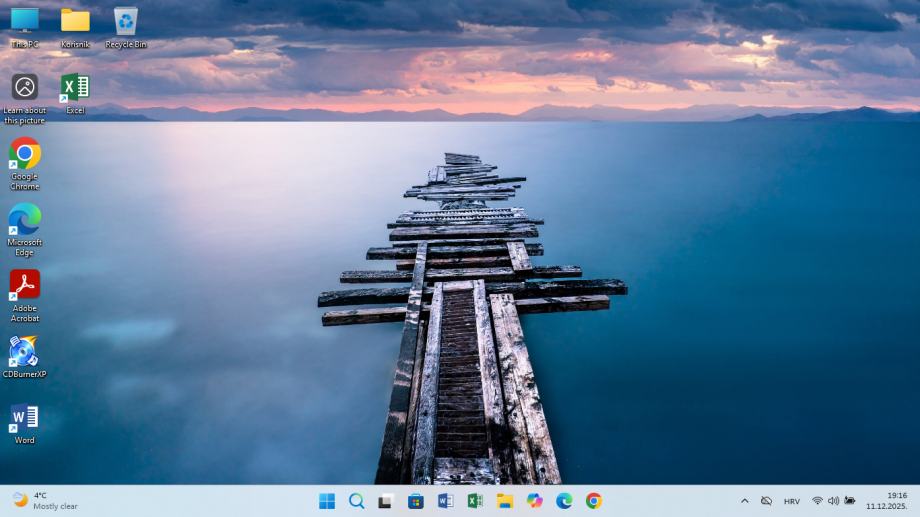Select Microsoft Edge desktop shortcut
The image size is (920, 517).
(x=25, y=230)
